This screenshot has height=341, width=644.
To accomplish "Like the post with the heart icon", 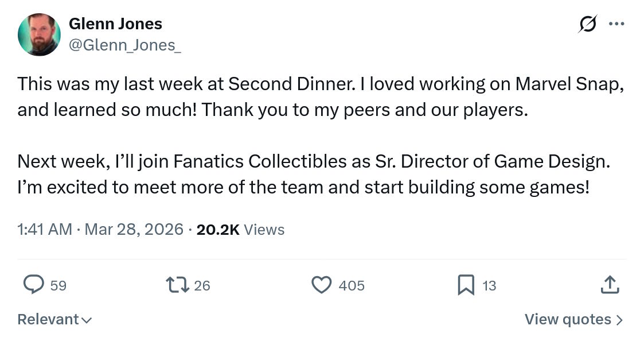I will click(321, 285).
